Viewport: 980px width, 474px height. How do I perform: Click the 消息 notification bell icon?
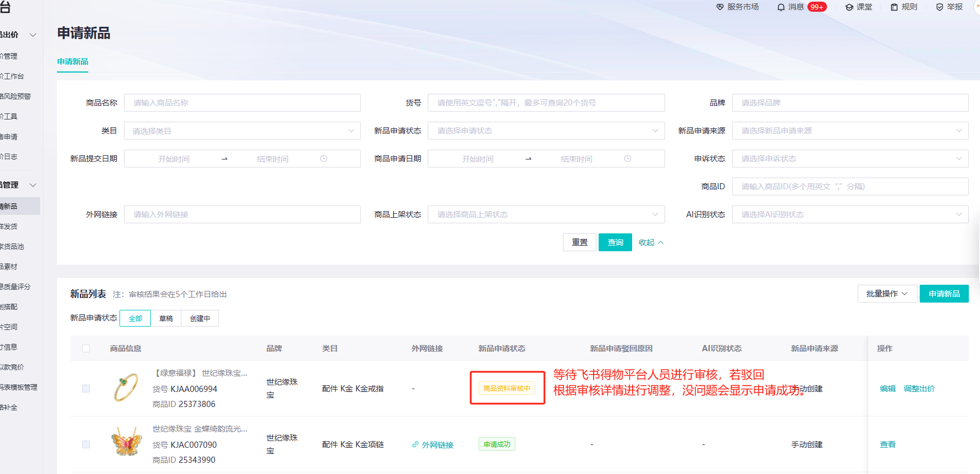pyautogui.click(x=781, y=7)
